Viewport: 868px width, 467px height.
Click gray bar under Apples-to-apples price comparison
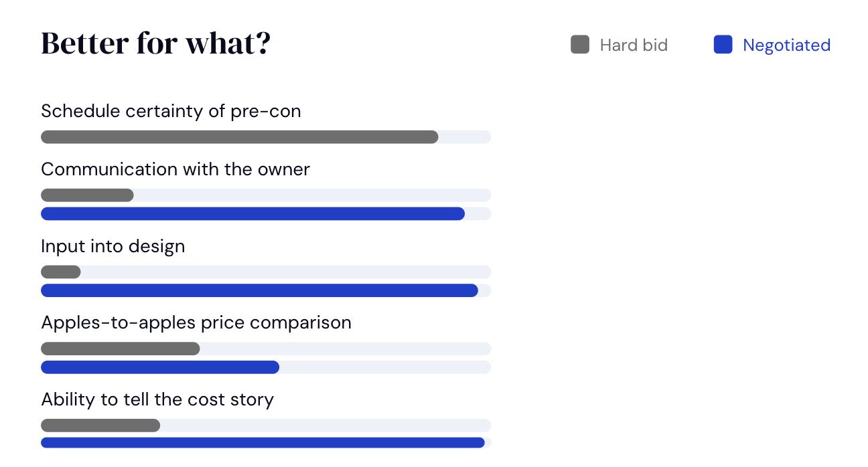tap(121, 349)
